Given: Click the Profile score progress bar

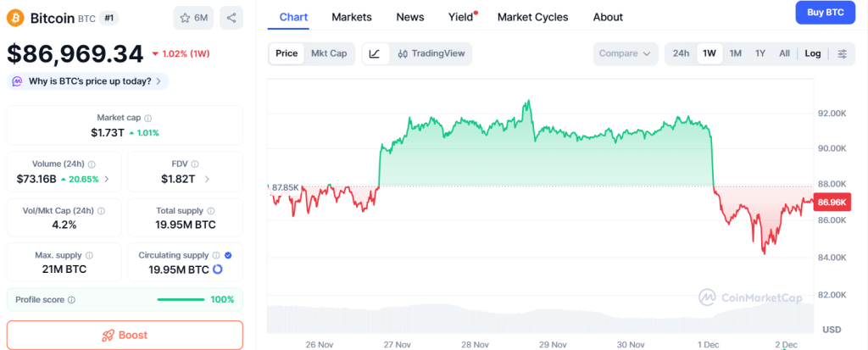Looking at the screenshot, I should [x=181, y=300].
